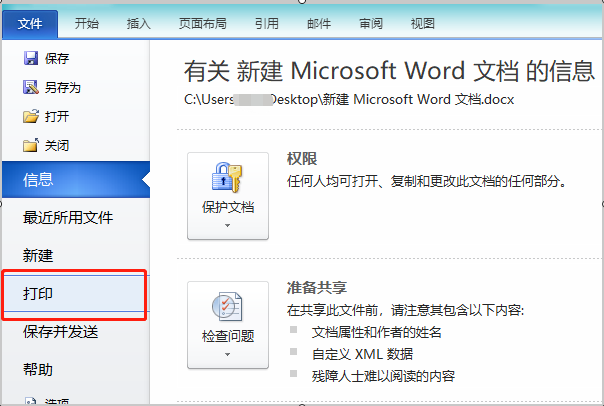
Task: Click the 在共享此文件前 notice text
Action: [x=406, y=310]
